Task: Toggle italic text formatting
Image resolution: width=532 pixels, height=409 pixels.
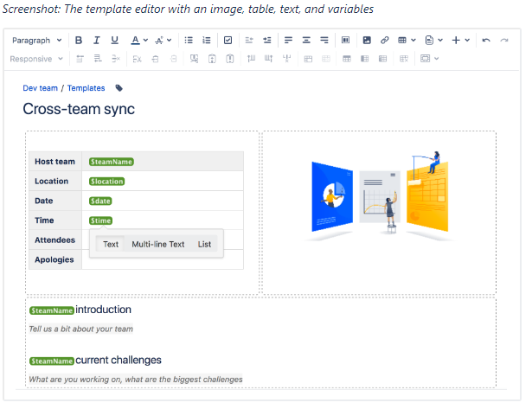Action: 97,41
